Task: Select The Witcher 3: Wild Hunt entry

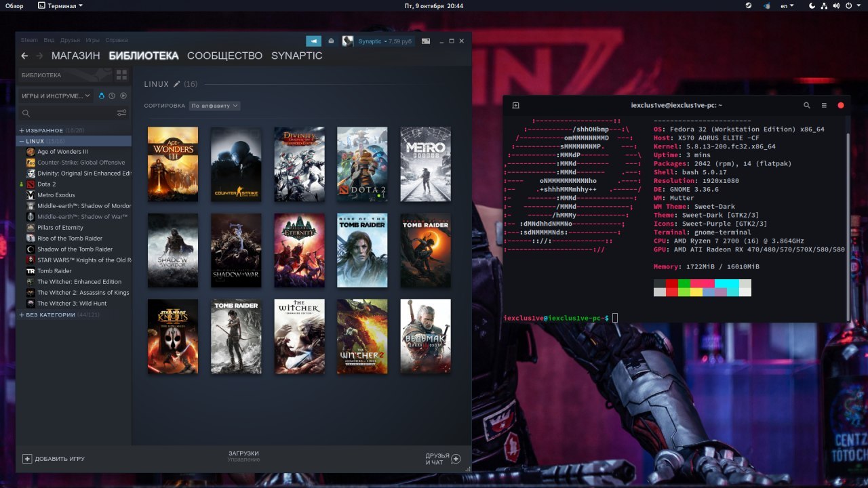Action: tap(72, 304)
